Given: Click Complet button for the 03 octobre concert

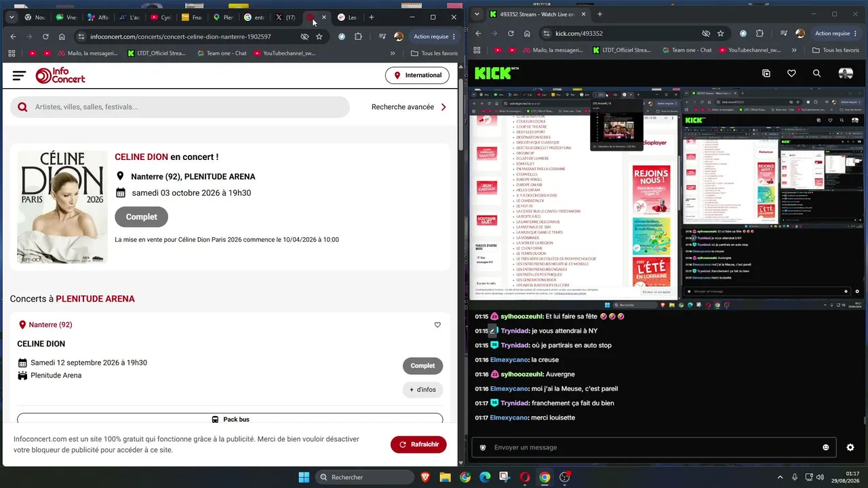Looking at the screenshot, I should pyautogui.click(x=142, y=217).
